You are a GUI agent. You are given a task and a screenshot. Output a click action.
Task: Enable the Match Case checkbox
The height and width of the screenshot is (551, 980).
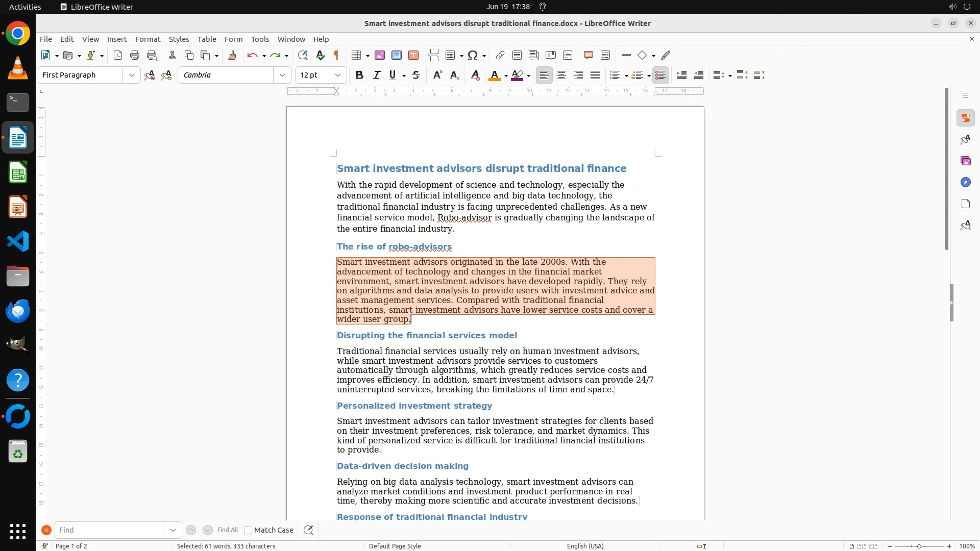[248, 530]
